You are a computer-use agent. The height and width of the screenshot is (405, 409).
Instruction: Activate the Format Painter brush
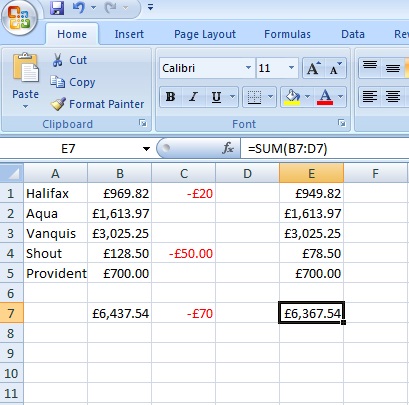tap(58, 104)
